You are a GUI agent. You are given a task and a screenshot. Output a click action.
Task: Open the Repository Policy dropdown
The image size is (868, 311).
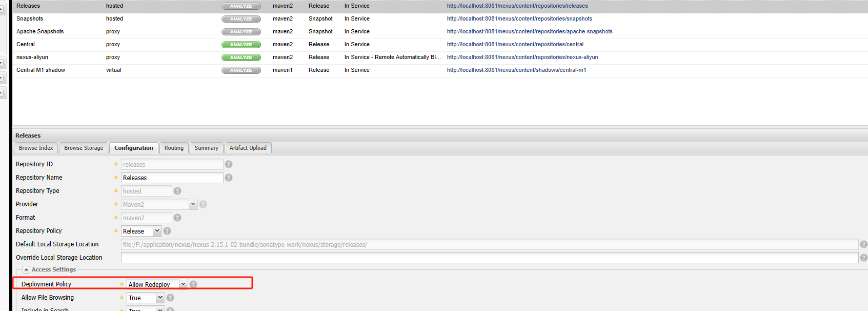point(157,231)
